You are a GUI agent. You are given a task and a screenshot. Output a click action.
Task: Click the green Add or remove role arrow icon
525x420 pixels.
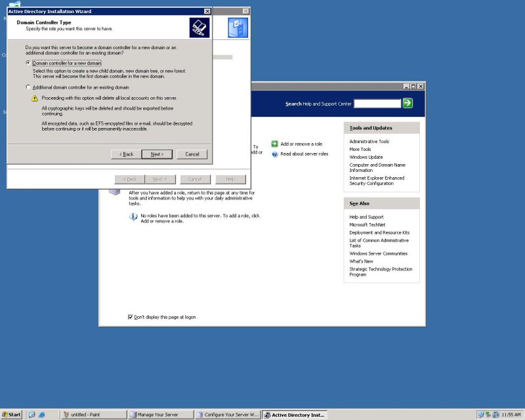[x=274, y=144]
